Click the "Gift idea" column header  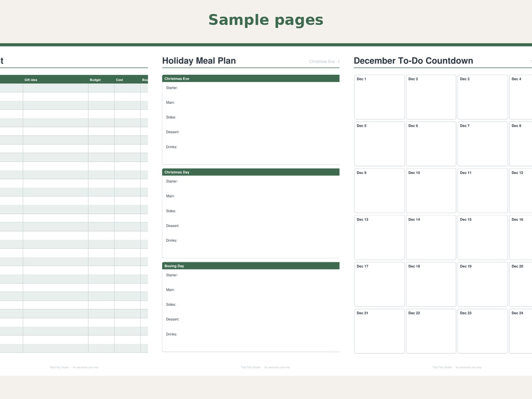tap(31, 80)
